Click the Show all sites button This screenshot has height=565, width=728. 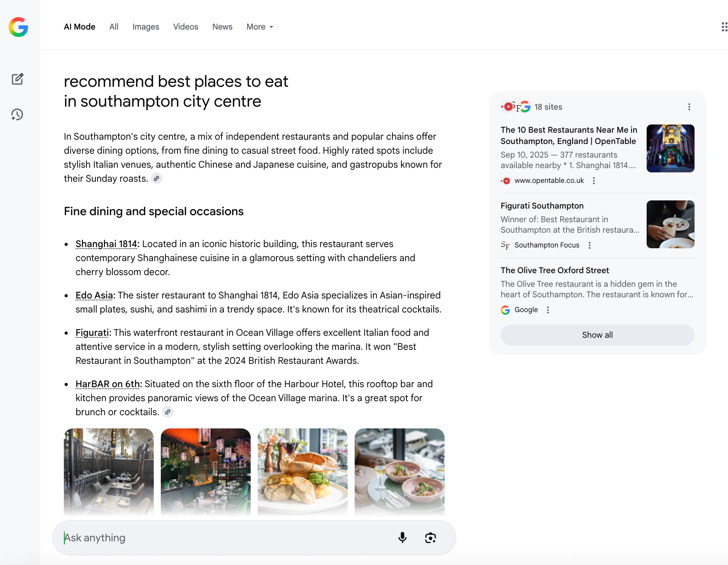click(x=597, y=335)
